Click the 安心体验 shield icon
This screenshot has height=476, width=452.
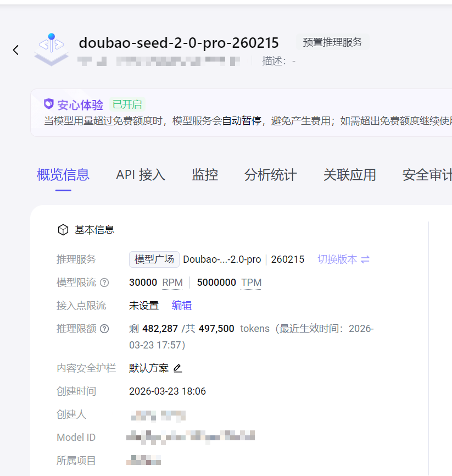(x=48, y=104)
